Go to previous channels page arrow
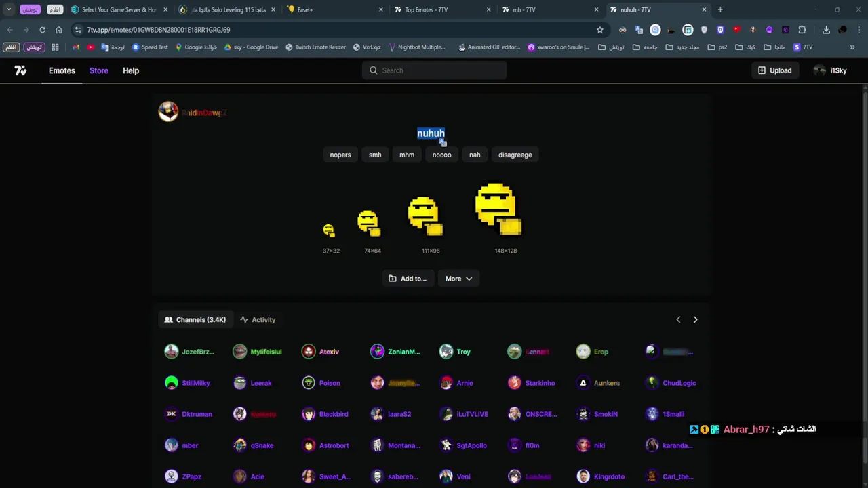Viewport: 868px width, 488px height. (x=678, y=319)
